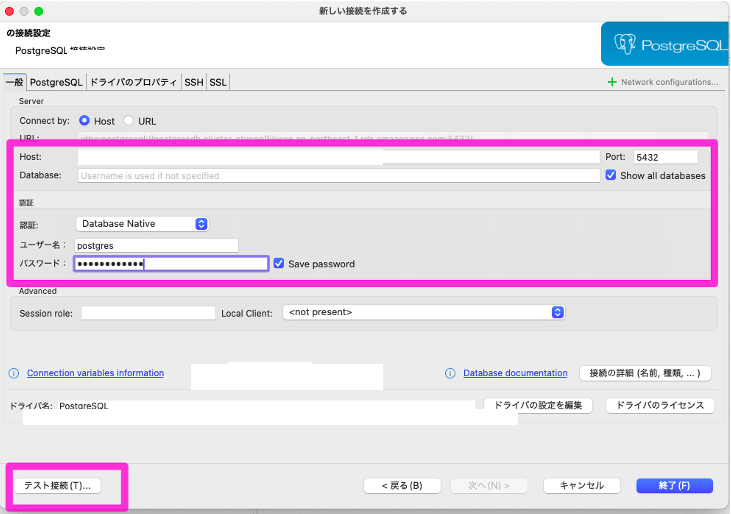Viewport: 731px width, 514px height.
Task: Select the URL radio button
Action: point(128,121)
